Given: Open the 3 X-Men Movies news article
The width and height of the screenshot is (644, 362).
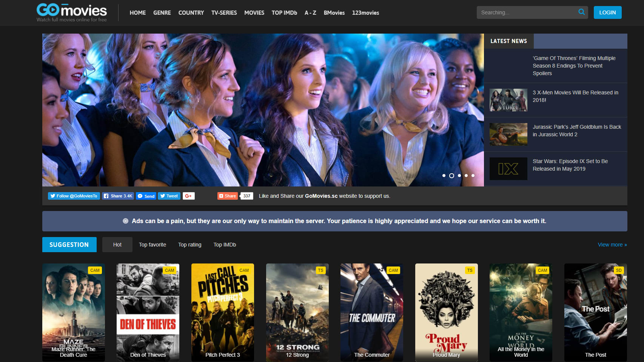Looking at the screenshot, I should (x=575, y=96).
